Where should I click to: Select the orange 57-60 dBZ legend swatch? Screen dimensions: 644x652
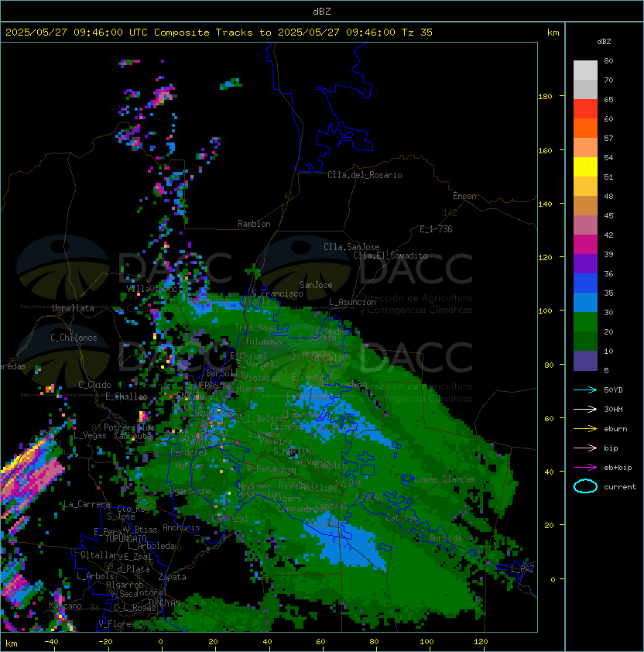tap(585, 129)
